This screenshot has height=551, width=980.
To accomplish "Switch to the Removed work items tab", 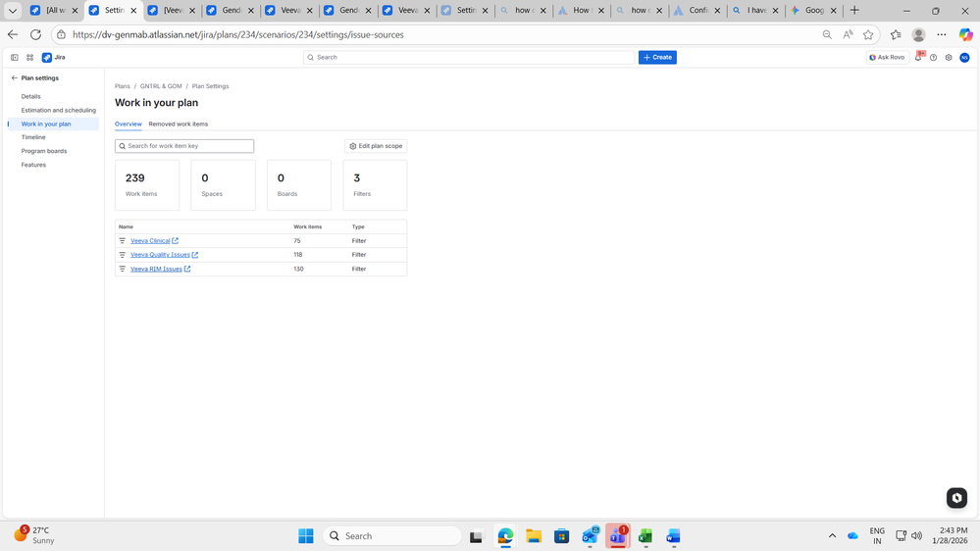I will tap(179, 125).
